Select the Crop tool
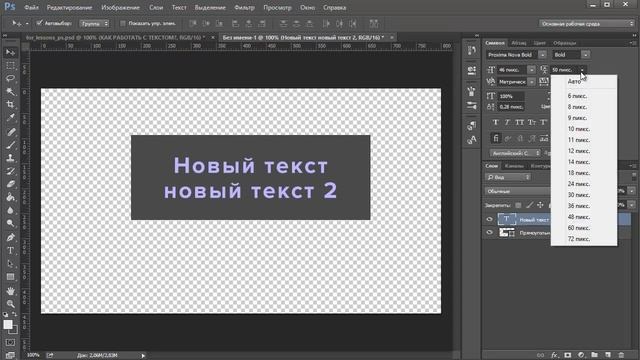The width and height of the screenshot is (640, 360). (11, 104)
